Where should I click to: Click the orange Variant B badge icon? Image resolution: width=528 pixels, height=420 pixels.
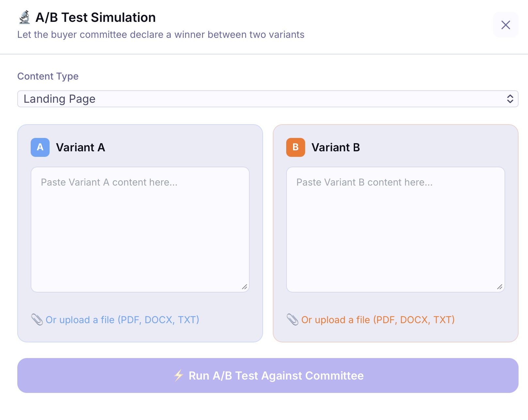tap(296, 147)
